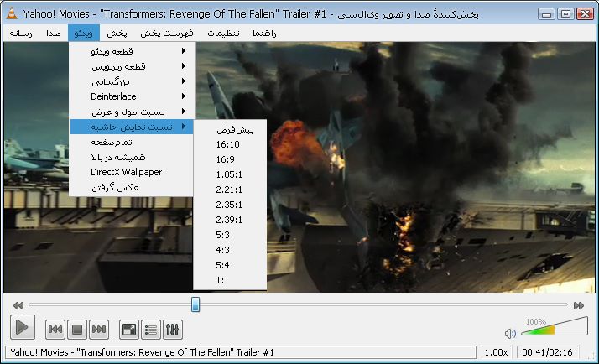
Task: Open the فهرست پخش (Playlist) menu
Action: pos(167,34)
